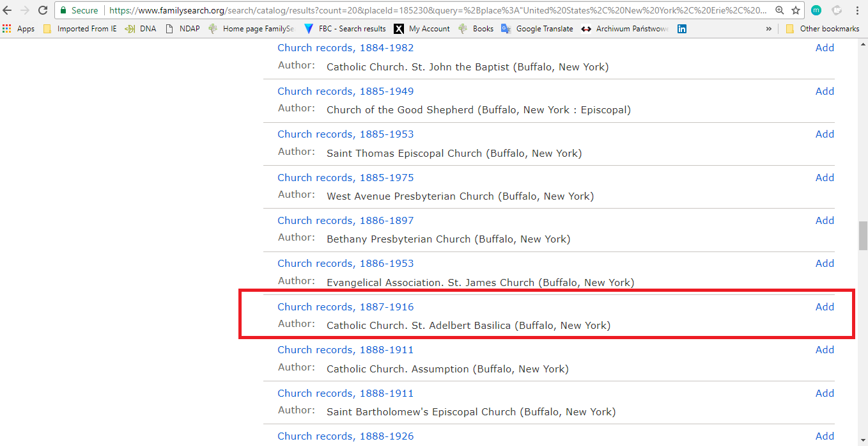Add the St. Adelbert Basilica record
The width and height of the screenshot is (868, 446).
825,307
